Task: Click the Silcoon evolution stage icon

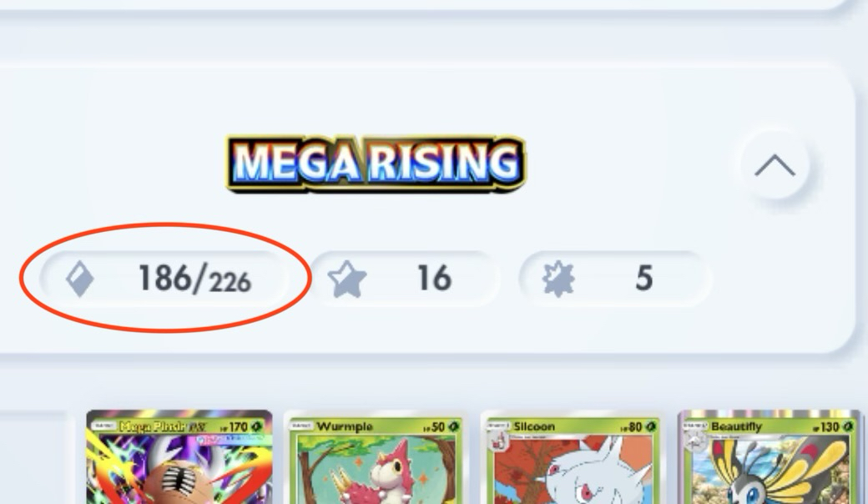Action: click(499, 441)
